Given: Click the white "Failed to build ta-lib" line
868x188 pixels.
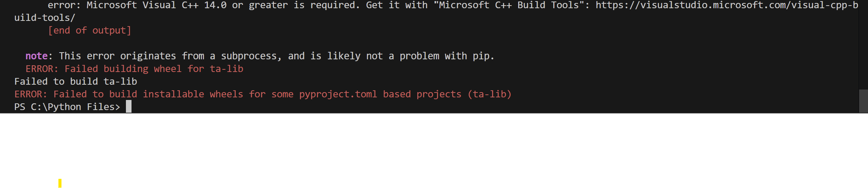Looking at the screenshot, I should click(x=76, y=81).
